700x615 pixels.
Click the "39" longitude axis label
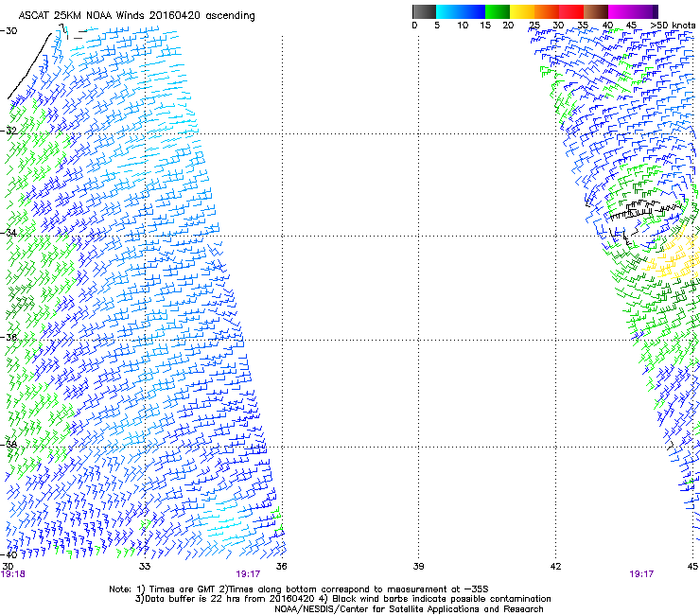click(418, 567)
